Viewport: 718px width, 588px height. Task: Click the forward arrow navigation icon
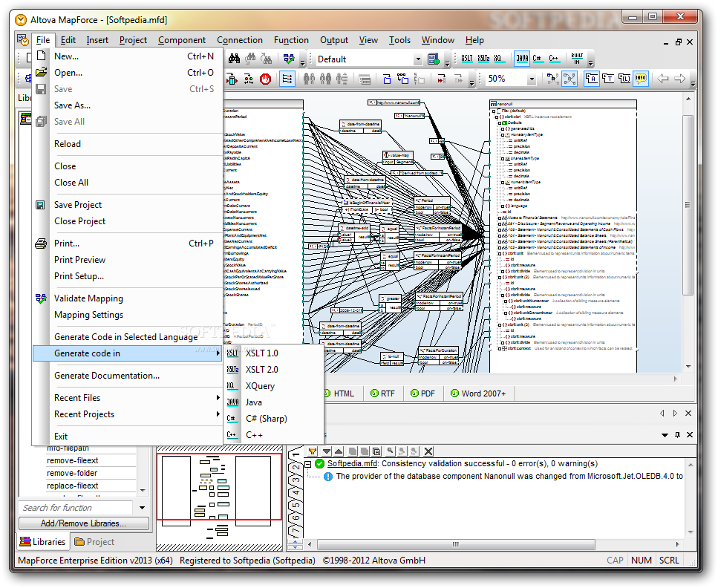point(680,79)
